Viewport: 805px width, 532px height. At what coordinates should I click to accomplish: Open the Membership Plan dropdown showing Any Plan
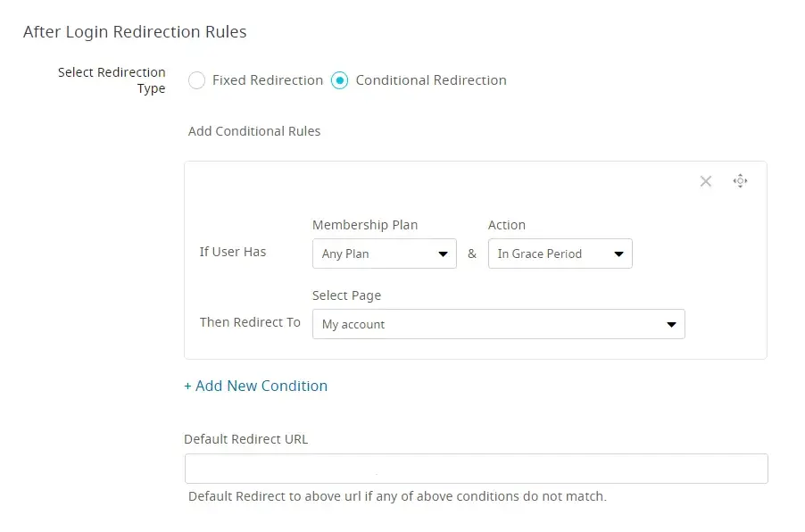[x=375, y=254]
